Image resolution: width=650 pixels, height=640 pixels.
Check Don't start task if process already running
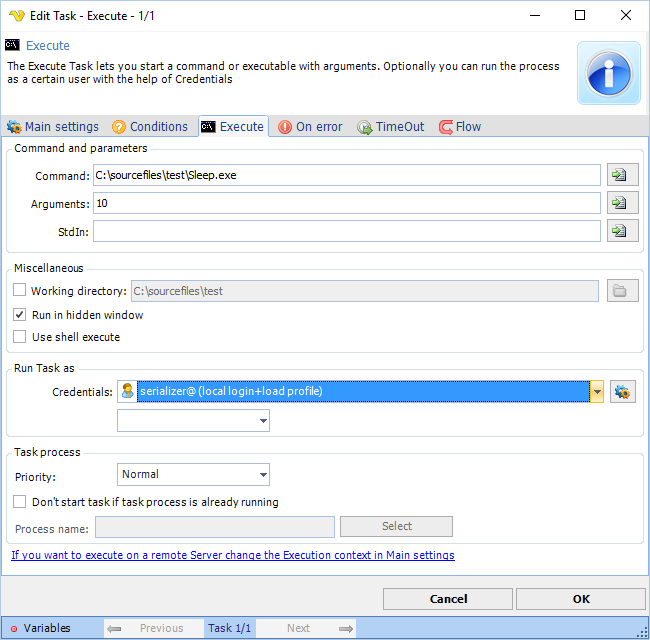click(20, 502)
